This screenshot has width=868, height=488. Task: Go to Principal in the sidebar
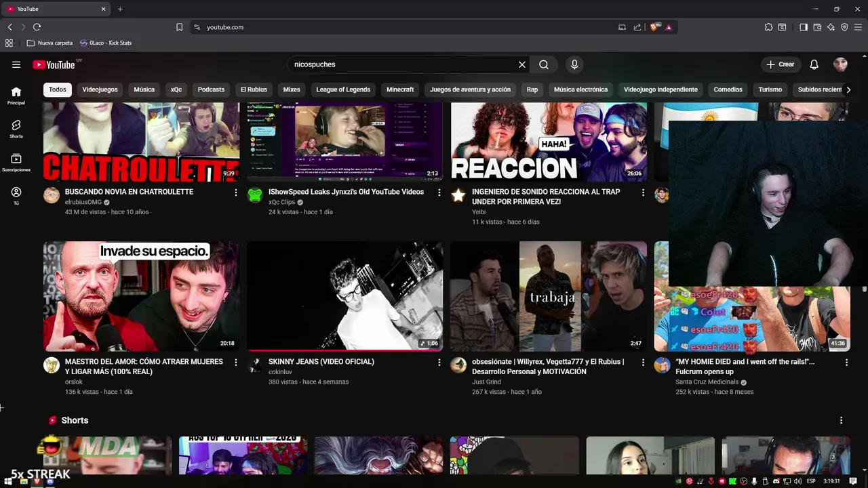16,96
